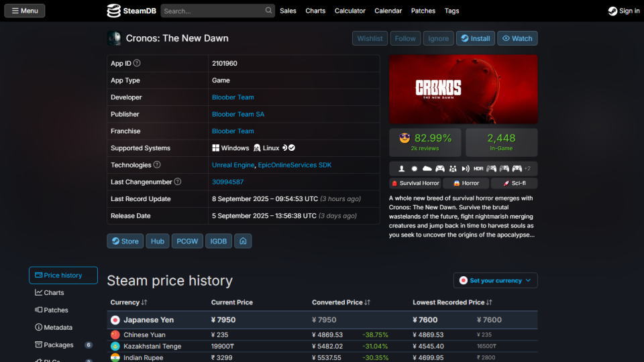Click the IGDB button
The height and width of the screenshot is (362, 644).
click(219, 241)
